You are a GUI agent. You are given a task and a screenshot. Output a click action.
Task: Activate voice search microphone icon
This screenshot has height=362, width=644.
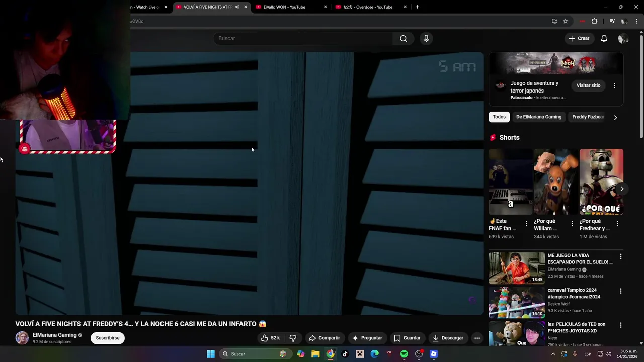[426, 39]
